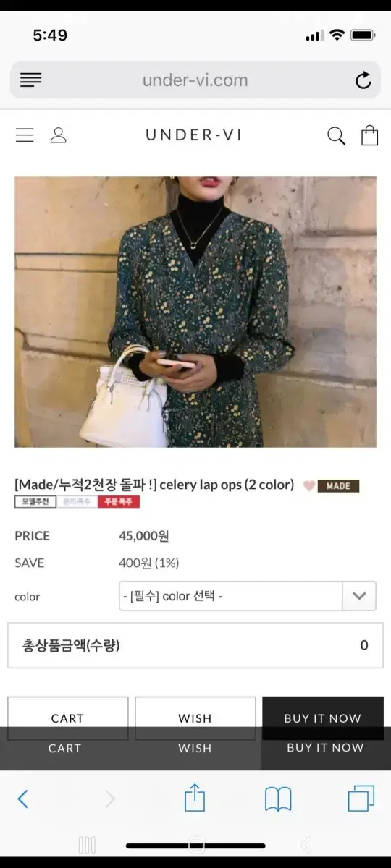Go back with Safari back arrow
Viewport: 391px width, 868px height.
(x=23, y=799)
